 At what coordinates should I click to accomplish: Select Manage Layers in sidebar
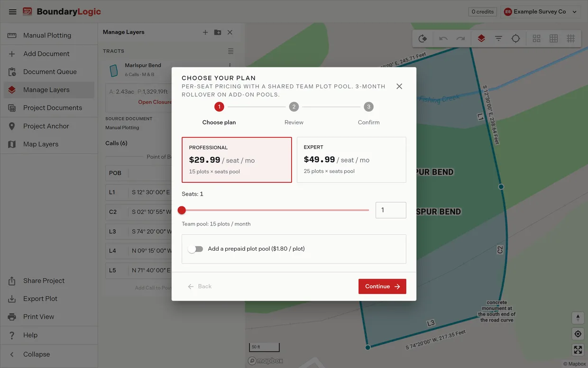tap(49, 90)
